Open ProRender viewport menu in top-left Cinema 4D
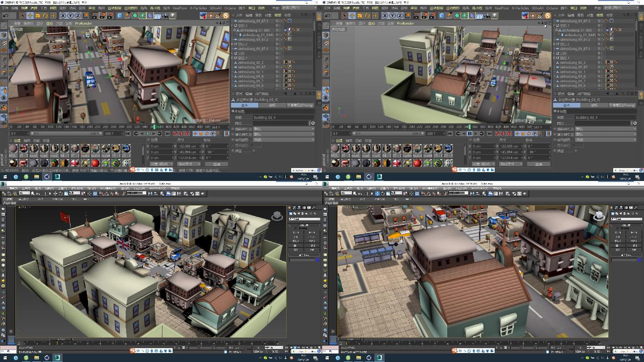 (83, 23)
